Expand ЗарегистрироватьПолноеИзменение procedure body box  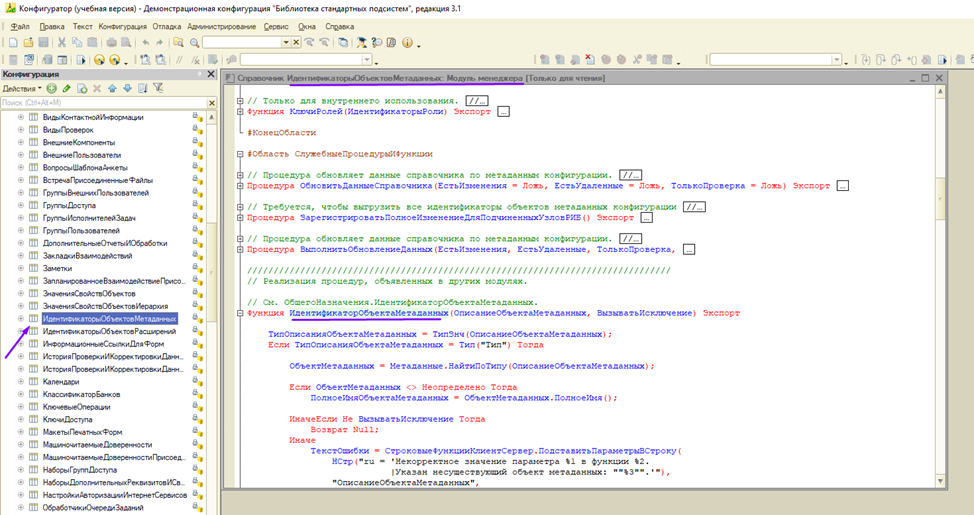tap(647, 218)
